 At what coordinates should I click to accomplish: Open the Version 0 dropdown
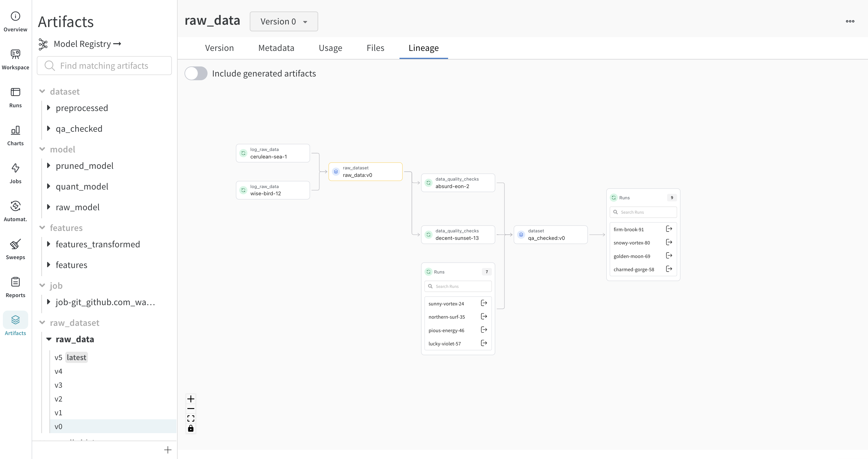tap(284, 22)
